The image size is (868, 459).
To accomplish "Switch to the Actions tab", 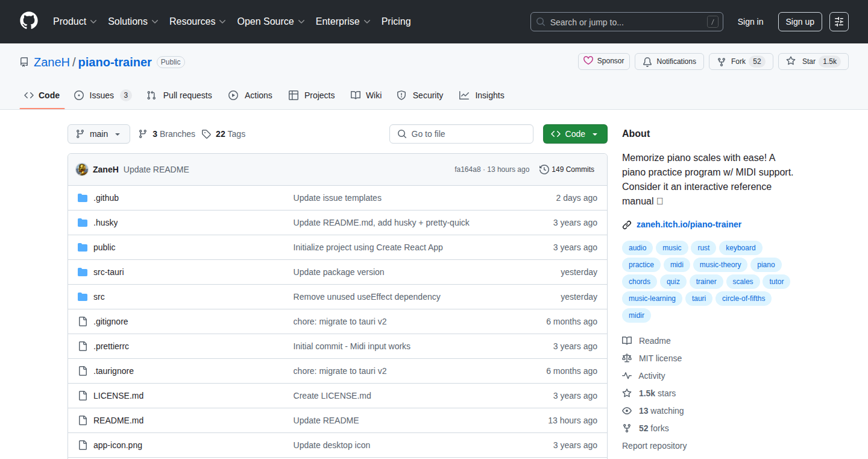I will click(x=250, y=95).
